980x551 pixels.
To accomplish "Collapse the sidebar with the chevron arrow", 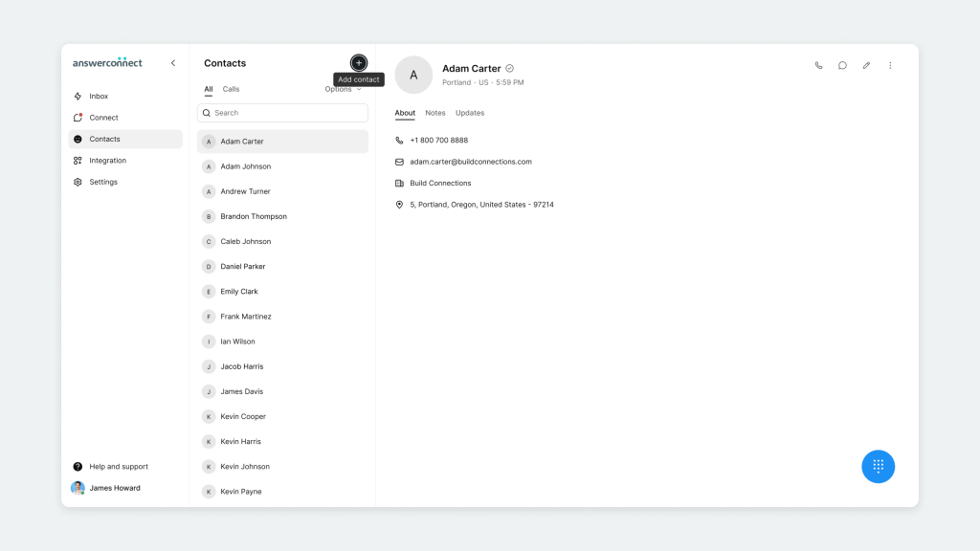I will pyautogui.click(x=173, y=63).
